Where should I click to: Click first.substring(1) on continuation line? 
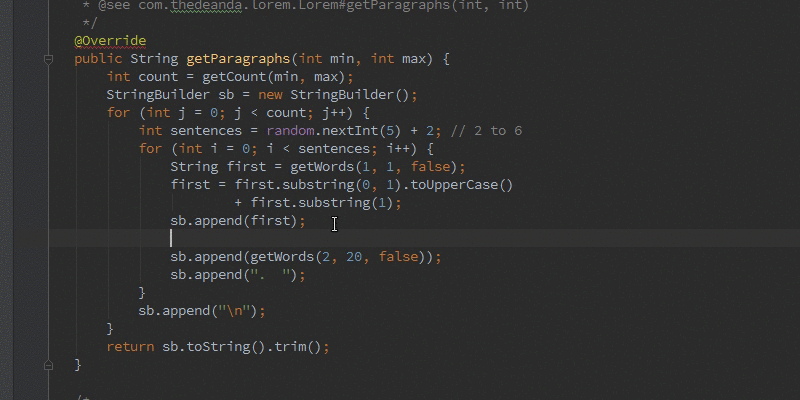coord(322,203)
